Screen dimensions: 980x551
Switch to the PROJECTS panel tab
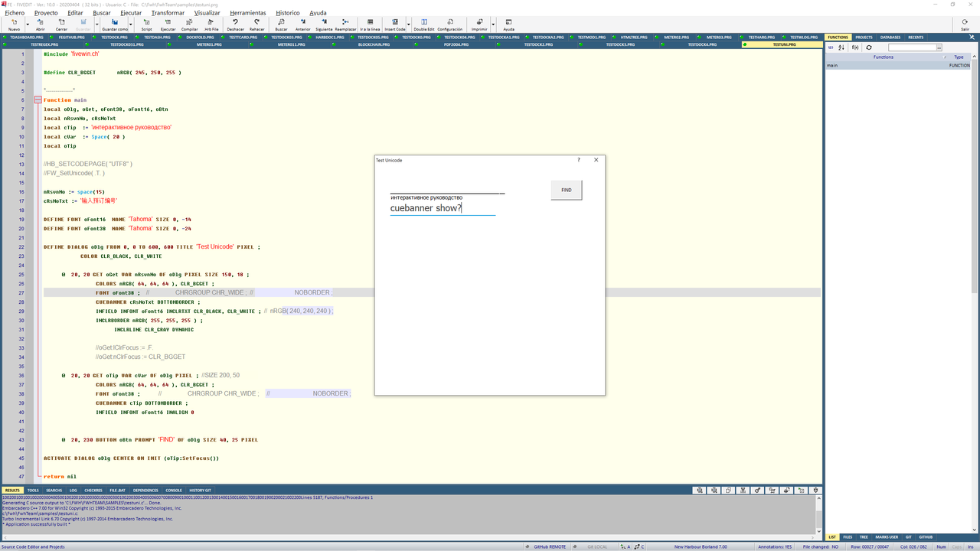click(x=864, y=37)
